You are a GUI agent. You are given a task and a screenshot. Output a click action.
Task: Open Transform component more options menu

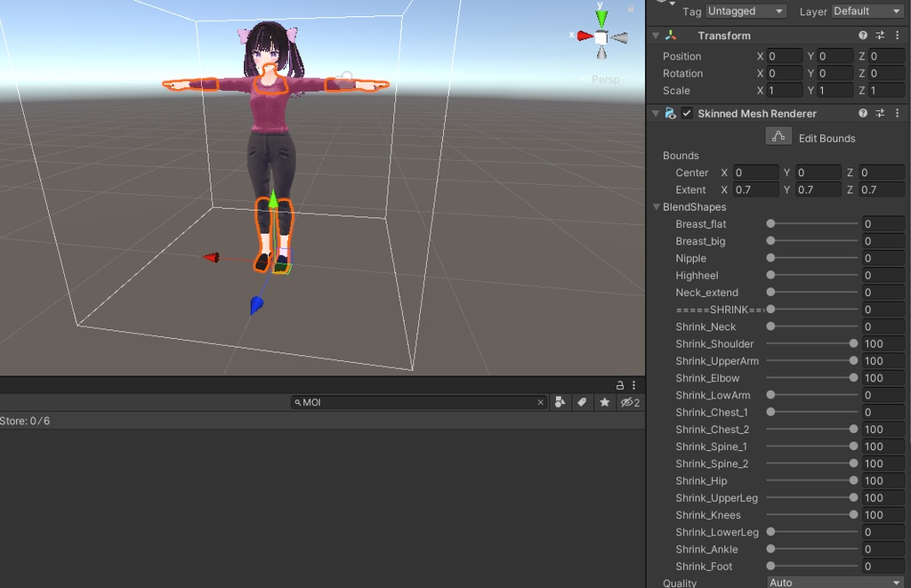[897, 36]
